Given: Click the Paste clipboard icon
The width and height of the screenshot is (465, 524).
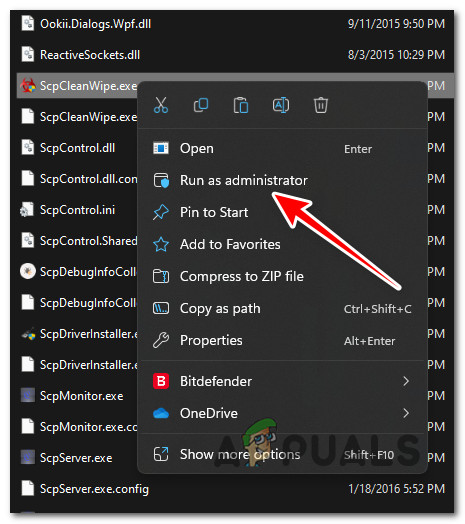Looking at the screenshot, I should (241, 105).
